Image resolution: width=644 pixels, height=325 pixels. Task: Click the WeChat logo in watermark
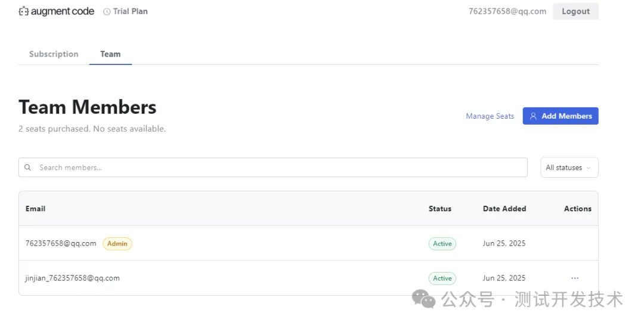click(424, 298)
